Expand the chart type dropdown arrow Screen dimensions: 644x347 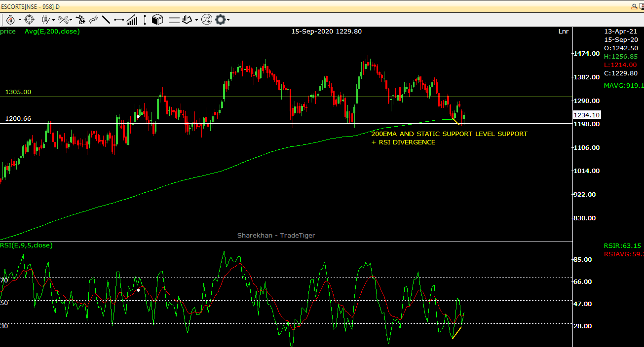53,20
